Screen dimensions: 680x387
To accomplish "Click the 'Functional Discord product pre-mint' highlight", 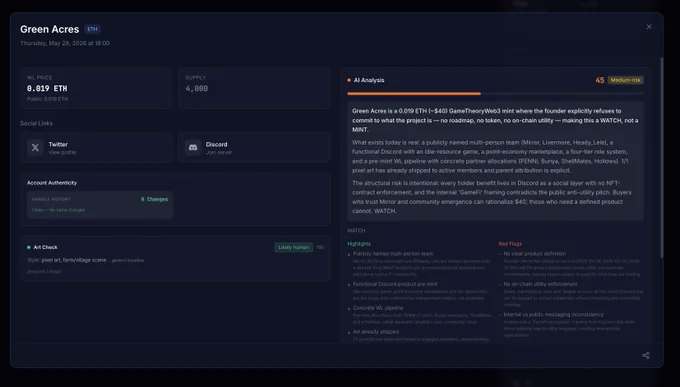I will tap(395, 284).
